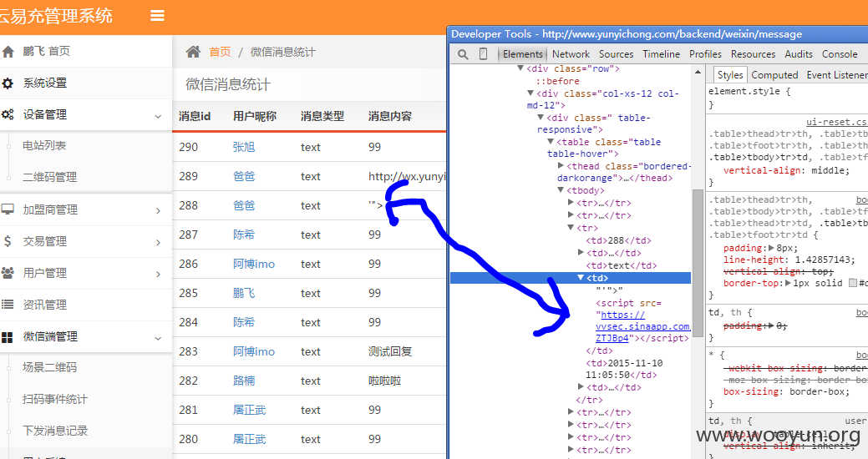Click the 消息id column header

pyautogui.click(x=195, y=116)
